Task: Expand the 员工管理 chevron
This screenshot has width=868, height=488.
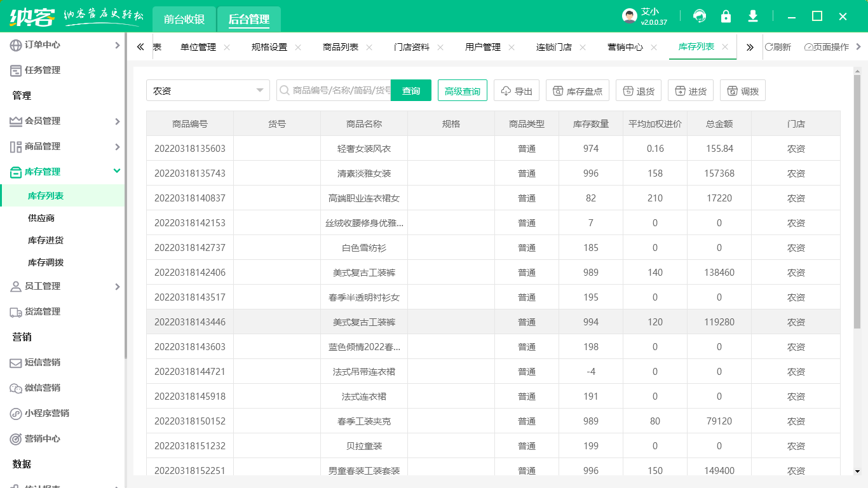Action: (117, 287)
